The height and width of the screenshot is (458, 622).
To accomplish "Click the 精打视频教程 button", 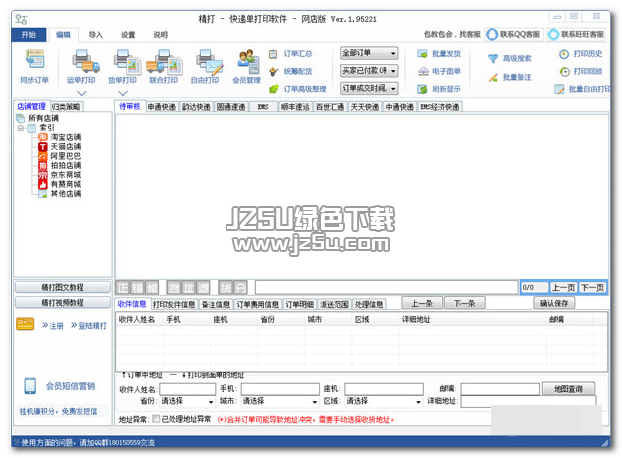I will [x=63, y=303].
